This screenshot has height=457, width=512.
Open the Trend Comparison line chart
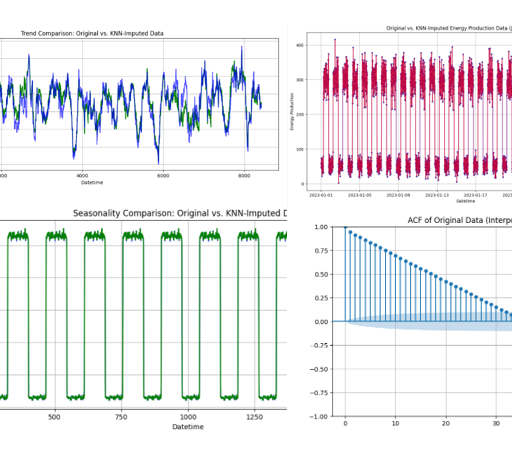(x=139, y=104)
